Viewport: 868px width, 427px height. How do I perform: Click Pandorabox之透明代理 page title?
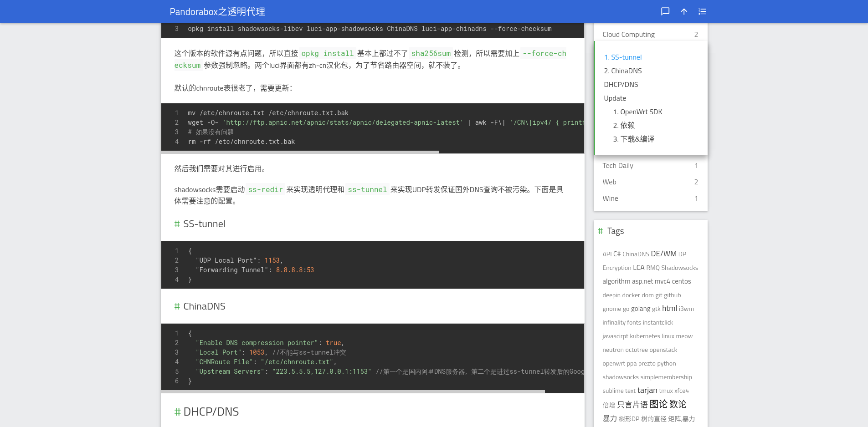(x=217, y=12)
